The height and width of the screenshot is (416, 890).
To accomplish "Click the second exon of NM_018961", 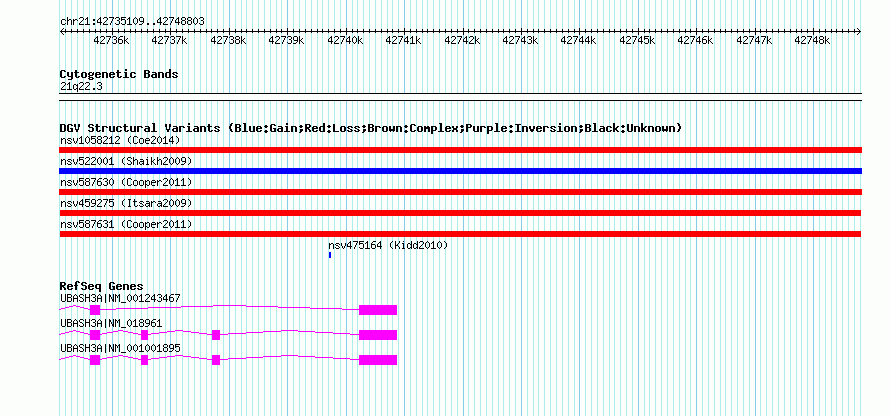I will coord(145,335).
